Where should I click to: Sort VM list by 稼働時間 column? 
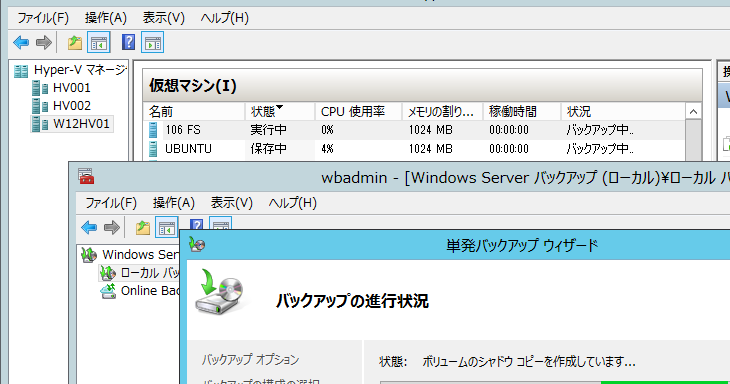tap(521, 112)
